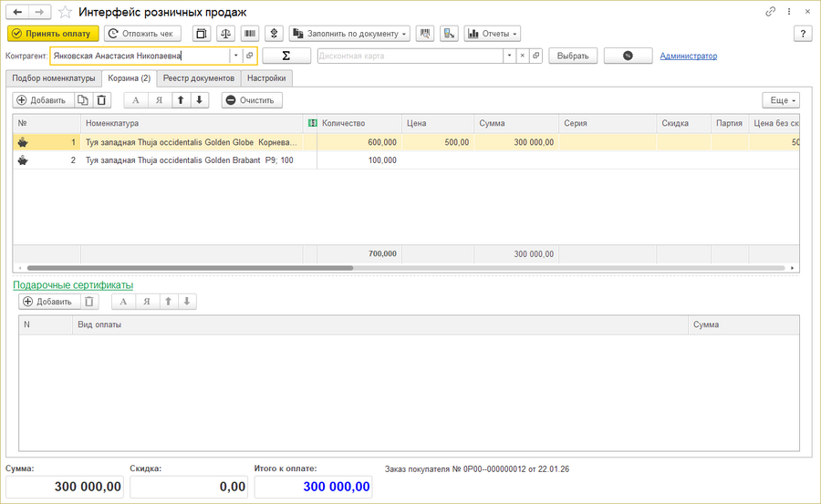This screenshot has width=821, height=504.
Task: Switch to the Подбор номенклатуры tab
Action: 53,78
